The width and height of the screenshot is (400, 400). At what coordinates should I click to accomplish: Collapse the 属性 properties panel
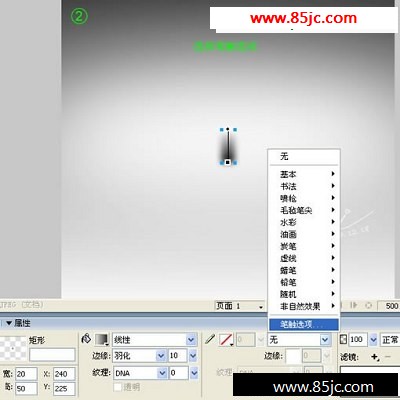9,323
